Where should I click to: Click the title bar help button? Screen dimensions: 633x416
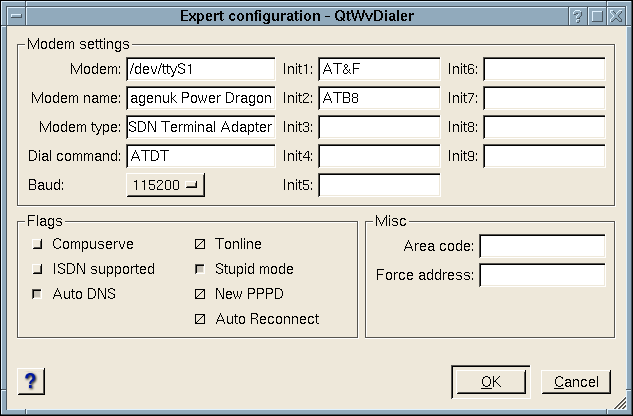pyautogui.click(x=577, y=16)
